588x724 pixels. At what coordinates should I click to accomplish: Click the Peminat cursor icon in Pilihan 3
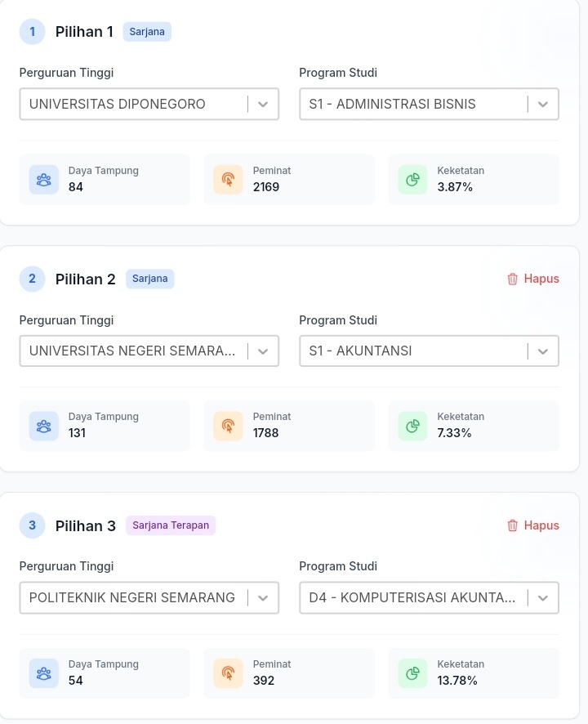(228, 673)
